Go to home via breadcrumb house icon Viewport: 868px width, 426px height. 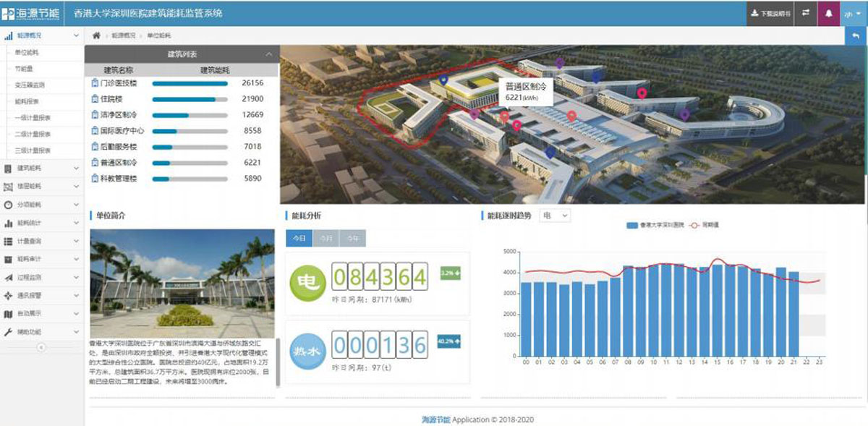coord(96,35)
